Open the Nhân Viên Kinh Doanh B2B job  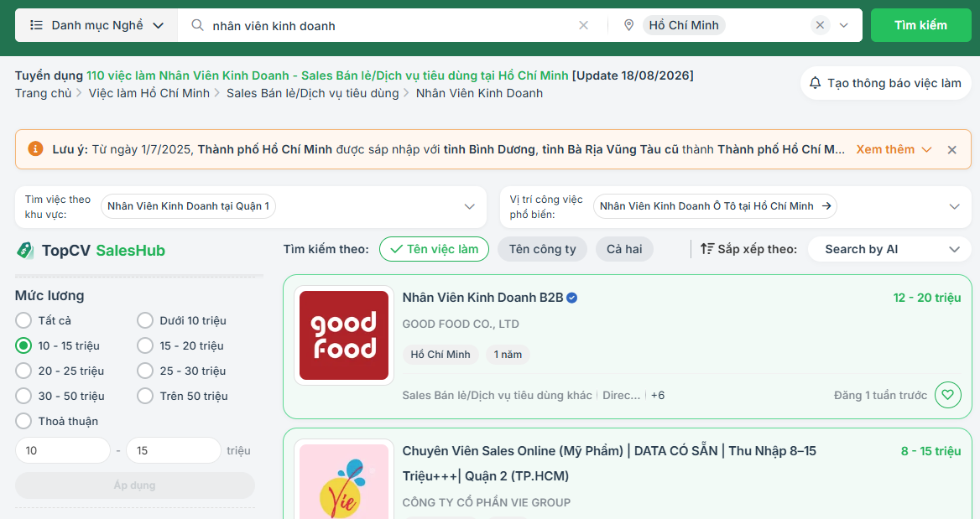(x=482, y=298)
